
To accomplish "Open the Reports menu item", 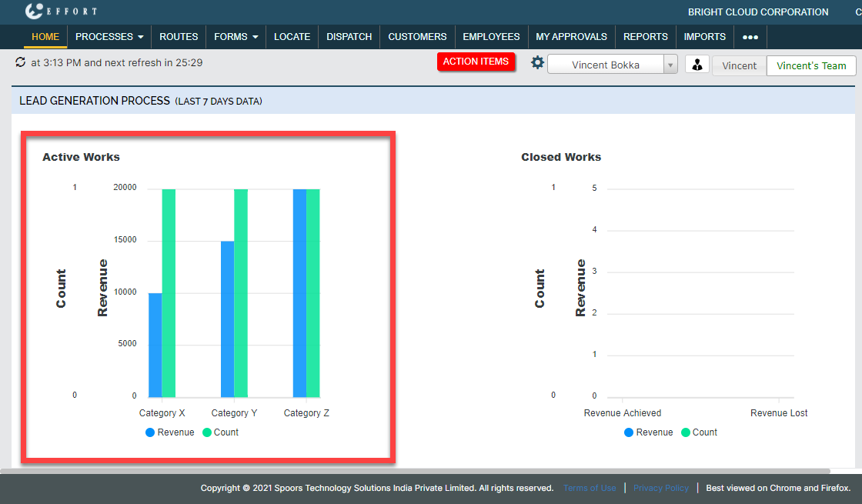I will coord(645,37).
